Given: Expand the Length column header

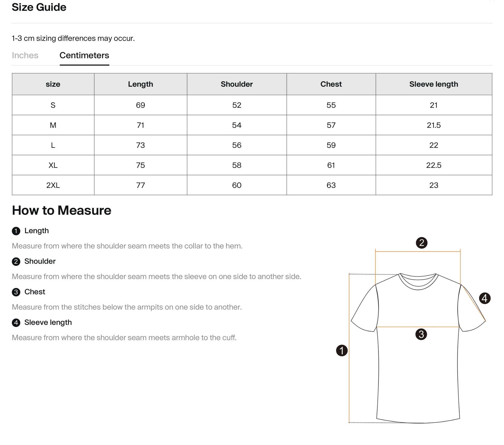Looking at the screenshot, I should point(140,84).
